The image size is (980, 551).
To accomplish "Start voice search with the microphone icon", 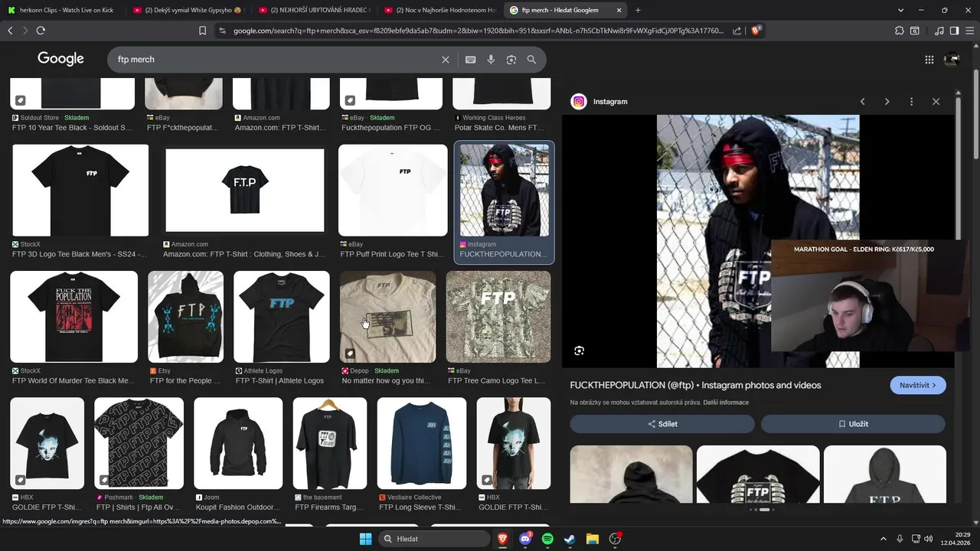I will point(491,60).
